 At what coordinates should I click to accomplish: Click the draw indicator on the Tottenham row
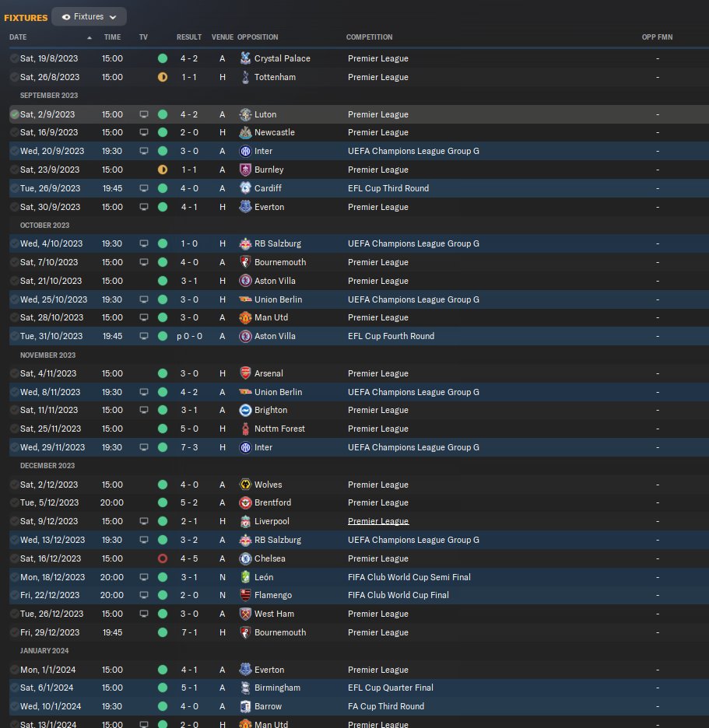tap(163, 77)
